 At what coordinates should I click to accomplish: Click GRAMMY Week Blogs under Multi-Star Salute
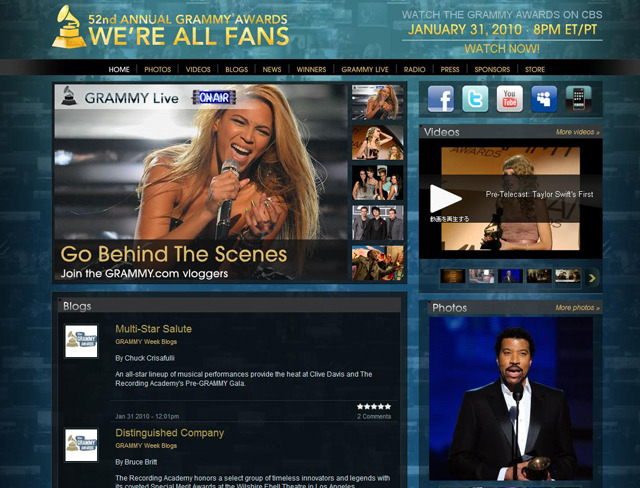pos(146,342)
